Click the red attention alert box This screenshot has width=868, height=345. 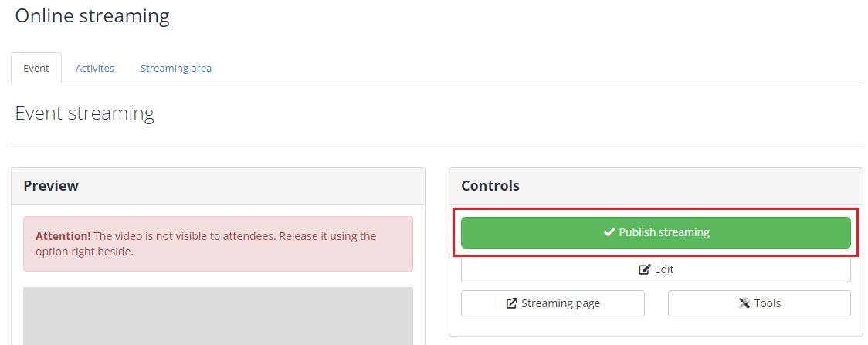pos(218,244)
